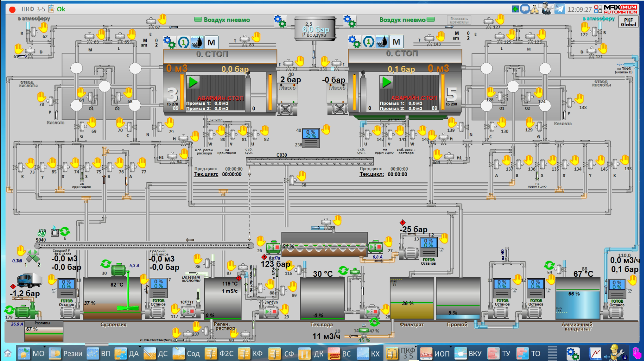The height and width of the screenshot is (361, 644).
Task: Click the Telegram paper plane icon
Action: pyautogui.click(x=559, y=9)
